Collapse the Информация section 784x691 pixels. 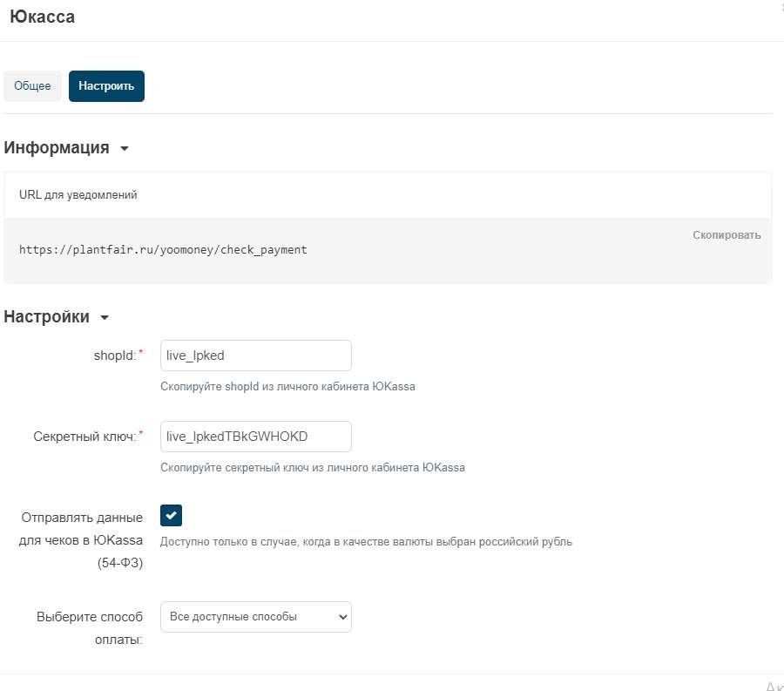click(x=125, y=148)
